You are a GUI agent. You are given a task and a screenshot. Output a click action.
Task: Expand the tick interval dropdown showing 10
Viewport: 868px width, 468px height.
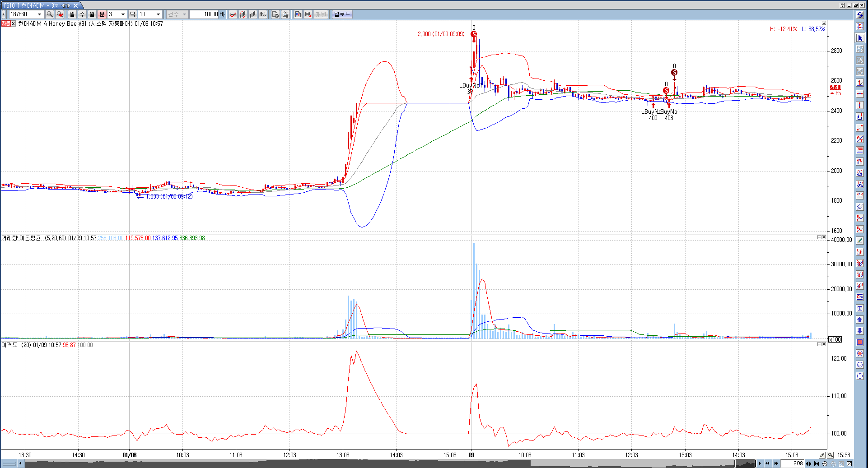pyautogui.click(x=158, y=14)
